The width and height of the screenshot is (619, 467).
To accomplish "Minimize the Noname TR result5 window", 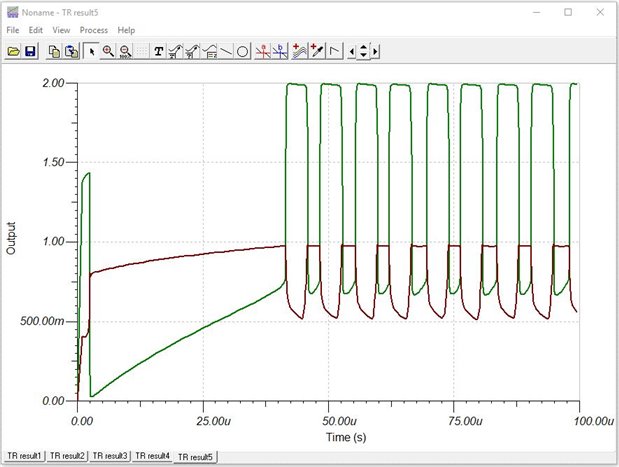I will pos(536,12).
